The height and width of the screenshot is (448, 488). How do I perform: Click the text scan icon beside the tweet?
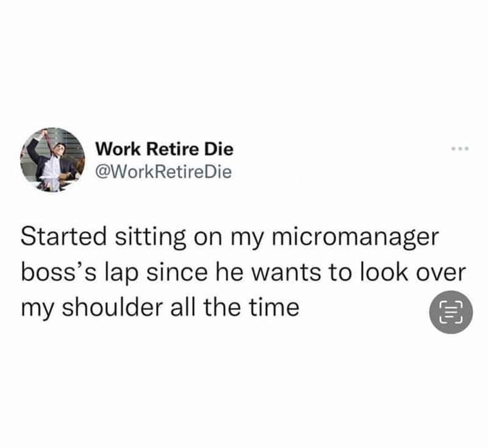coord(451,312)
